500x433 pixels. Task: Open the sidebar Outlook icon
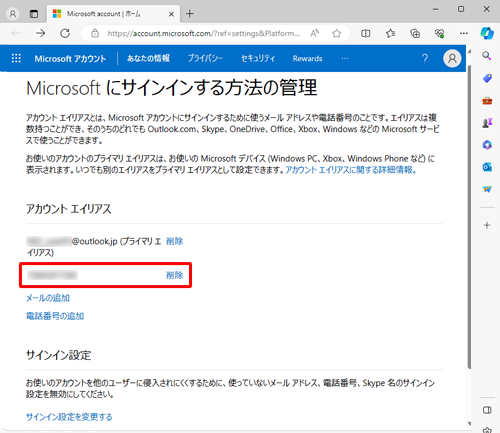click(x=487, y=167)
